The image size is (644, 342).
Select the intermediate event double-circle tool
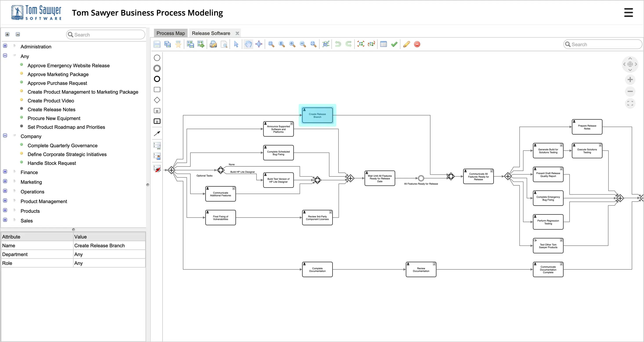(157, 68)
